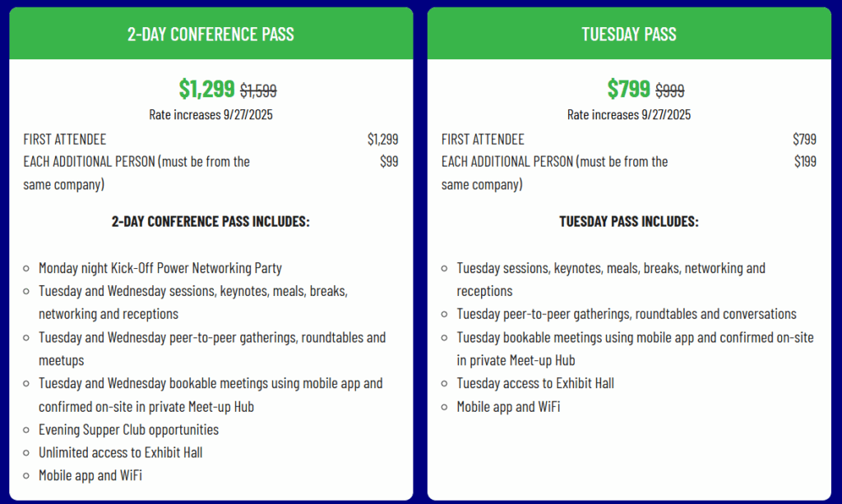Click the rate increase notice under $1,299

[210, 114]
